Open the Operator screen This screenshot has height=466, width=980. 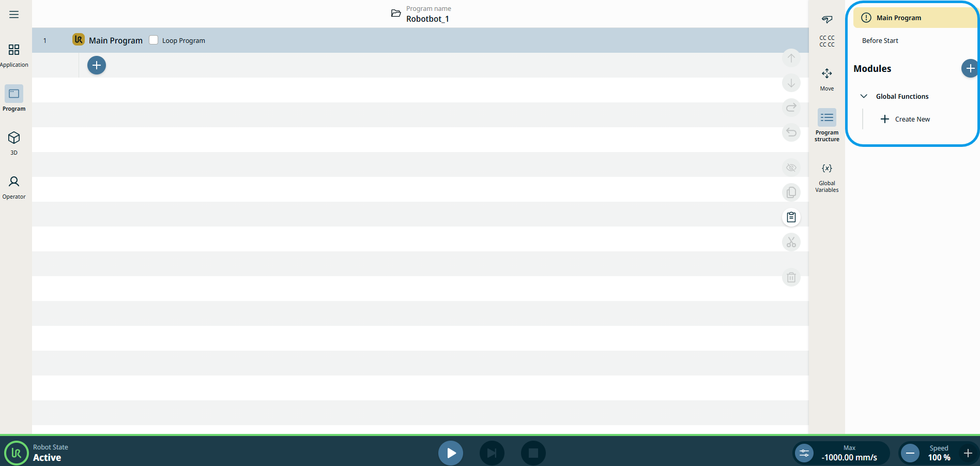14,186
